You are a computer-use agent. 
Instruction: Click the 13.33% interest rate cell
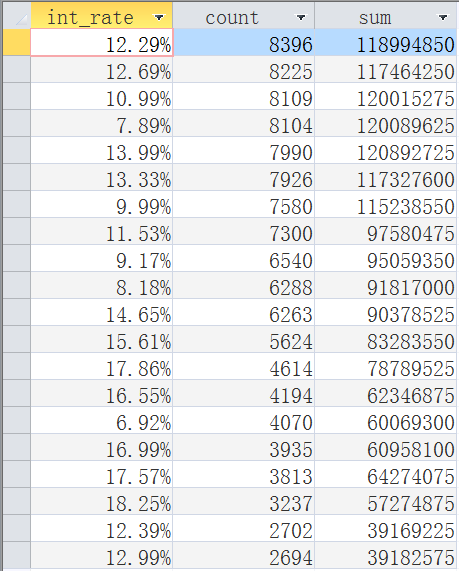(x=102, y=177)
